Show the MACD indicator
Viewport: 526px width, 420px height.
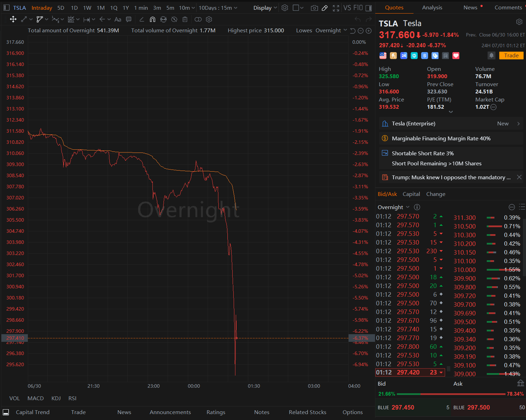coord(36,398)
